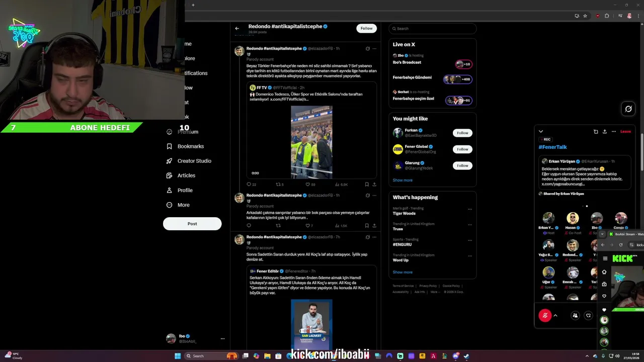The width and height of the screenshot is (644, 362).
Task: Open more options on the Sadettin Saran post
Action: point(374,237)
